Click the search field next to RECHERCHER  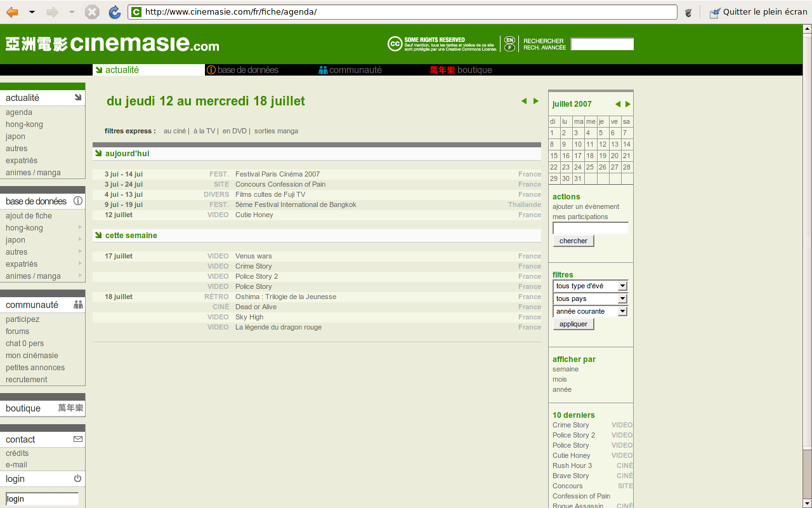point(602,44)
